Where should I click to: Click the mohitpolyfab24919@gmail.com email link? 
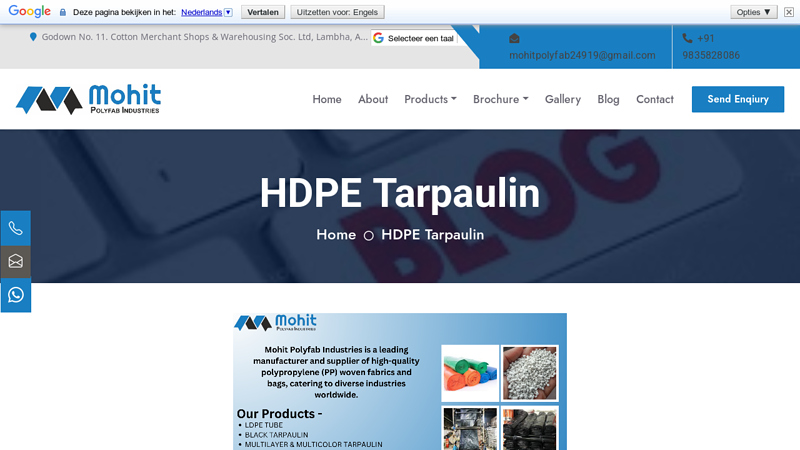point(582,55)
